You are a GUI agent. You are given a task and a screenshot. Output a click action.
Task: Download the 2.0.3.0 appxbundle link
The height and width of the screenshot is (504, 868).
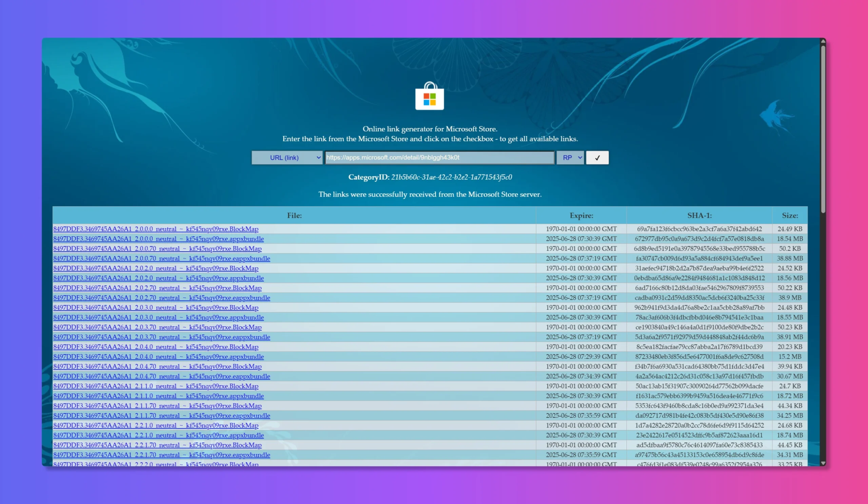(158, 317)
